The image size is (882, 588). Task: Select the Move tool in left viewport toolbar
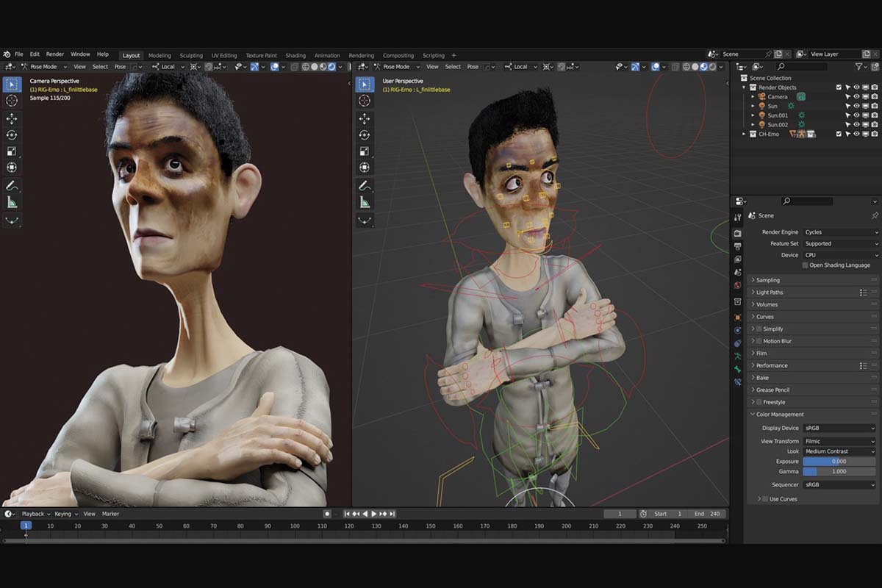pos(12,118)
